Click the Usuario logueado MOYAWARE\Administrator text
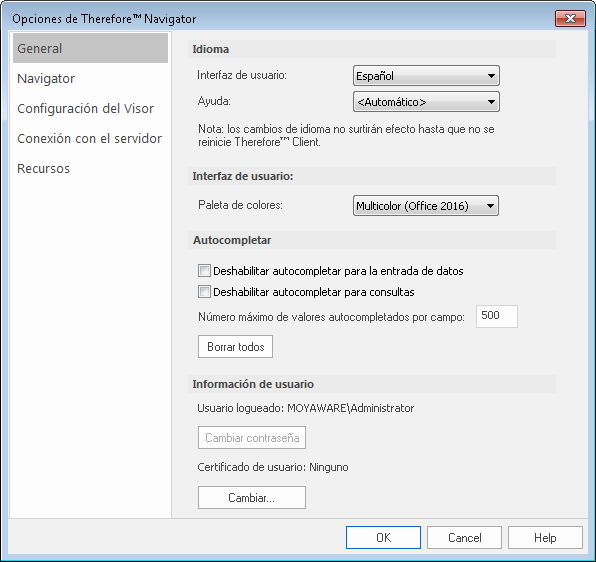 pyautogui.click(x=306, y=408)
